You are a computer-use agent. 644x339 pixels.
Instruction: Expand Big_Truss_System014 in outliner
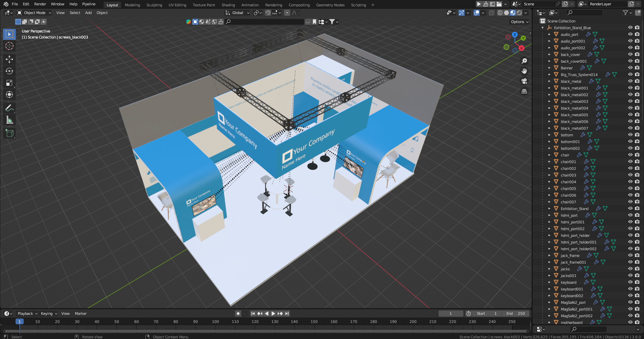click(x=549, y=75)
